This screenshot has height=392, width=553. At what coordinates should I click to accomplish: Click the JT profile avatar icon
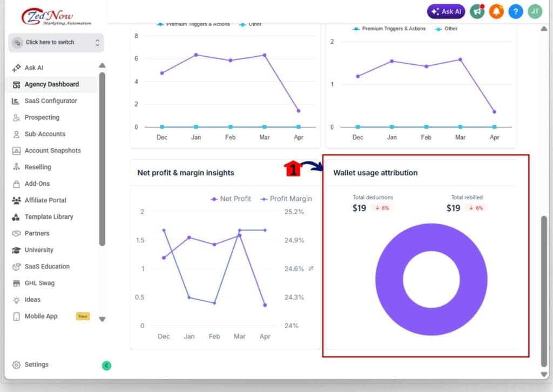535,11
